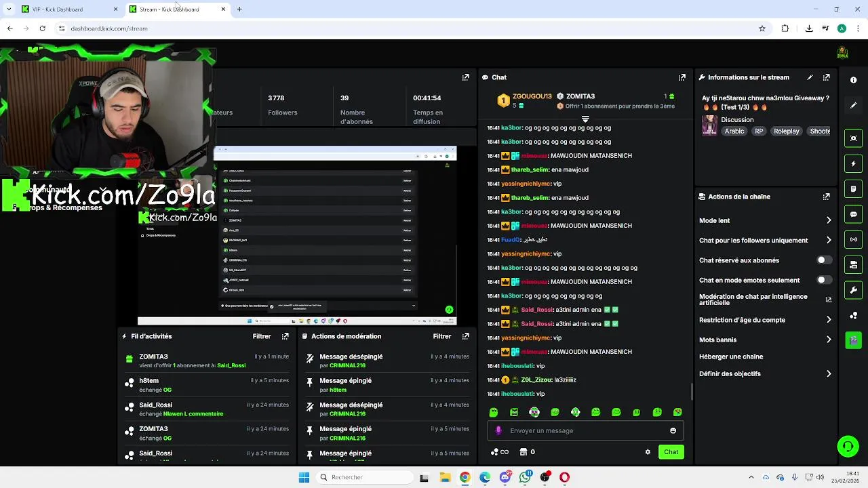Click Héberger une chaîne
This screenshot has width=868, height=488.
731,357
